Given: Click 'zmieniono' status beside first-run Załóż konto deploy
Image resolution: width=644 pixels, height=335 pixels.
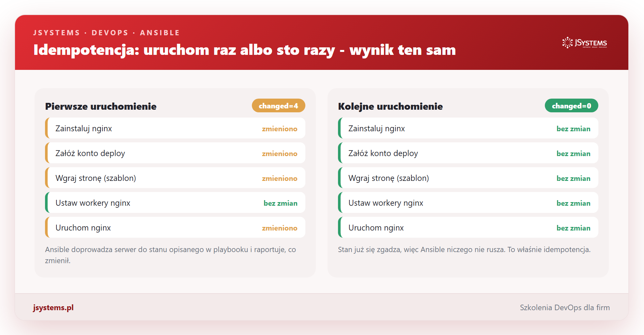Looking at the screenshot, I should coord(280,154).
